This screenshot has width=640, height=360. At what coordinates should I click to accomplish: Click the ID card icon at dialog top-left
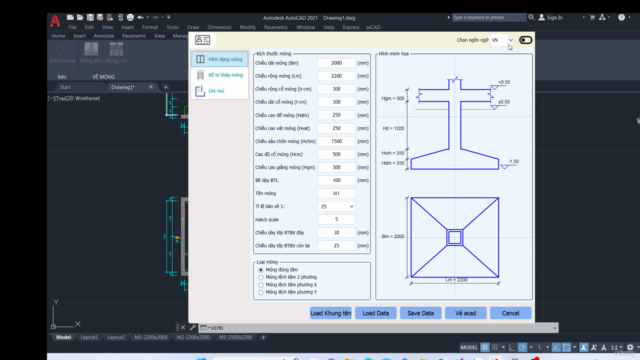tap(202, 40)
